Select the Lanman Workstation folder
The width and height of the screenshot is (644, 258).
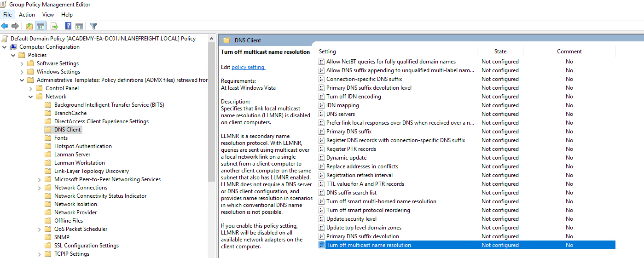coord(79,163)
